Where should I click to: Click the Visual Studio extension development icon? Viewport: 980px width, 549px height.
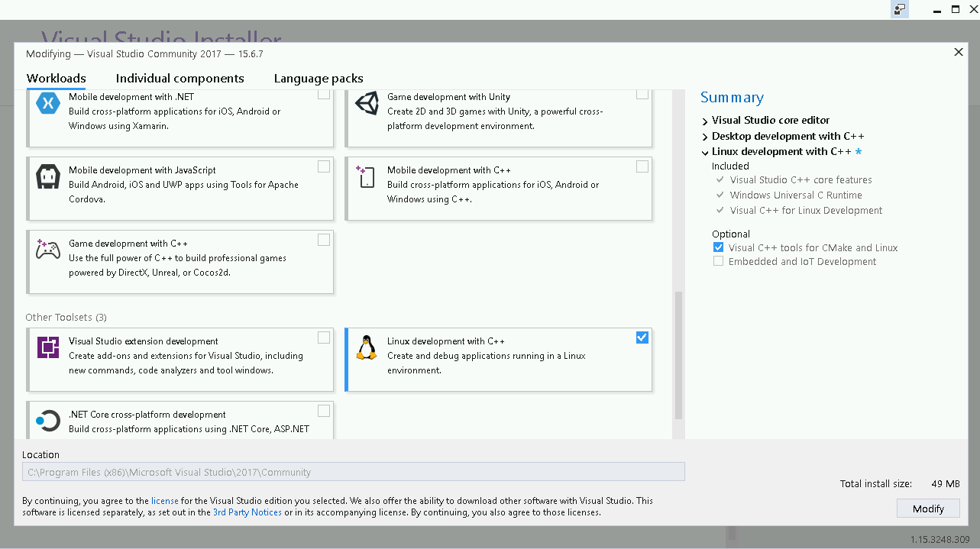coord(48,347)
